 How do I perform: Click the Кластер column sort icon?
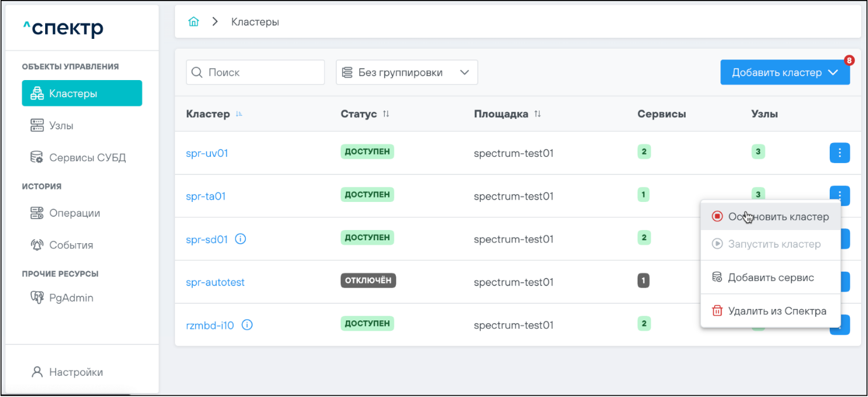tap(239, 114)
